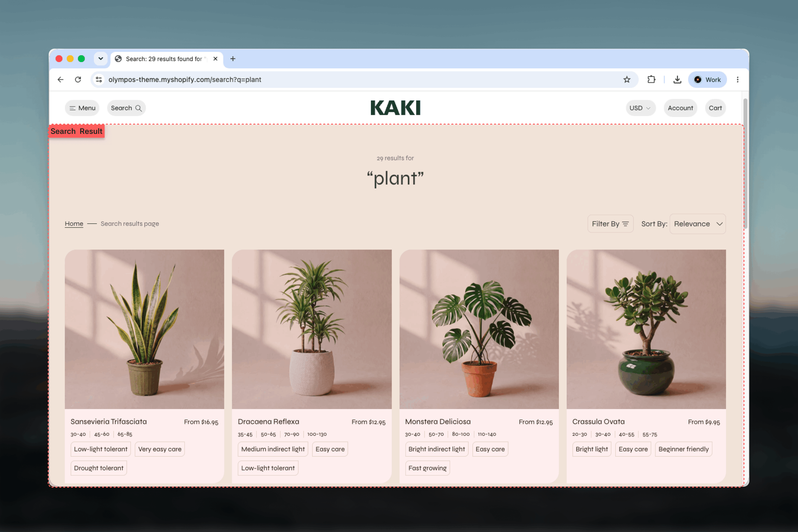This screenshot has width=798, height=532.
Task: Expand the Sort By Relevance dropdown
Action: [698, 224]
